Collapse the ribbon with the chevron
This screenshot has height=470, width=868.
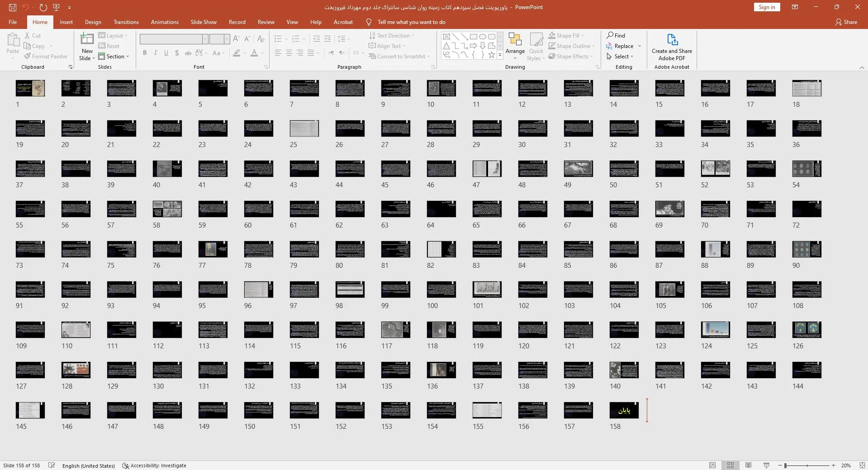point(861,67)
